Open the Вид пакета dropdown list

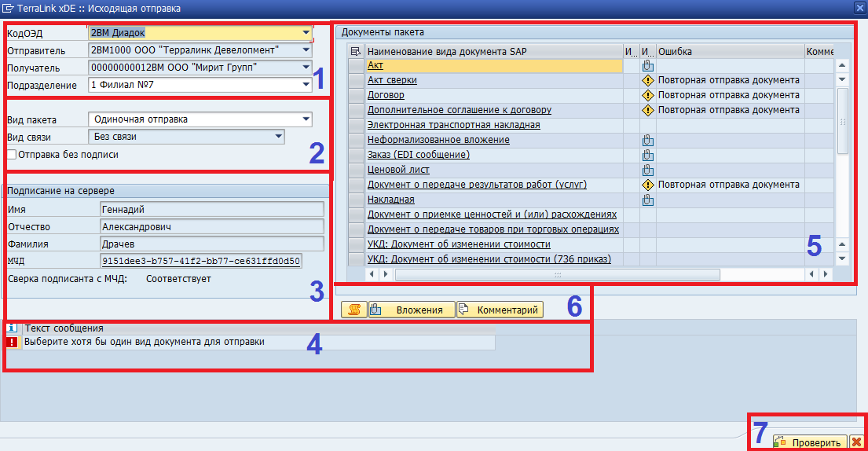tap(306, 120)
